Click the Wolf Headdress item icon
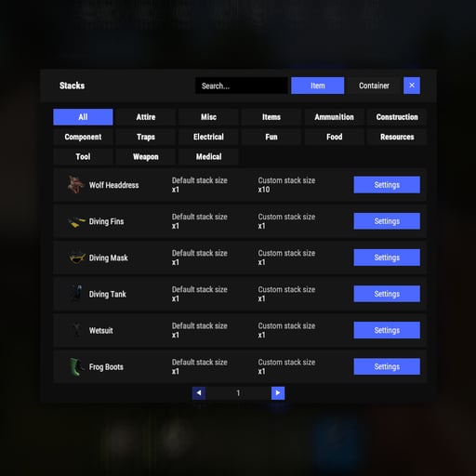Image resolution: width=476 pixels, height=476 pixels. (x=75, y=185)
